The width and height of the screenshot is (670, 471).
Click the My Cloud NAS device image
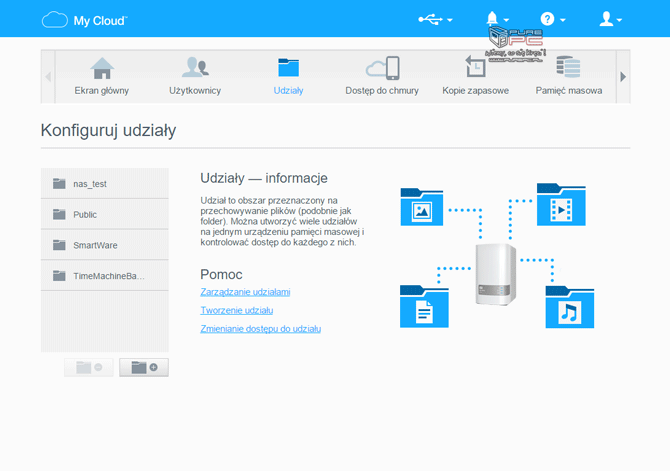coord(496,274)
